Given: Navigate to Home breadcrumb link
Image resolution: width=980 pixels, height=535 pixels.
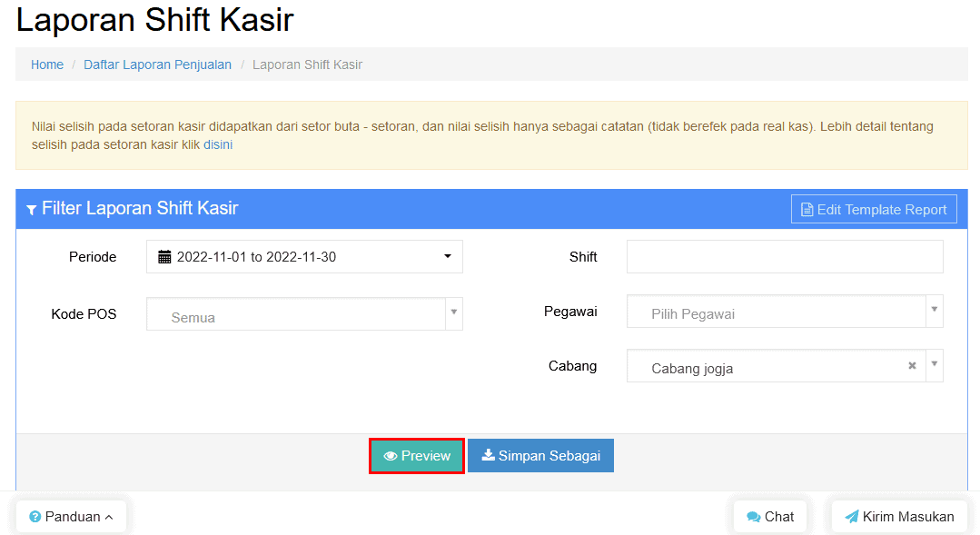Looking at the screenshot, I should pyautogui.click(x=46, y=64).
